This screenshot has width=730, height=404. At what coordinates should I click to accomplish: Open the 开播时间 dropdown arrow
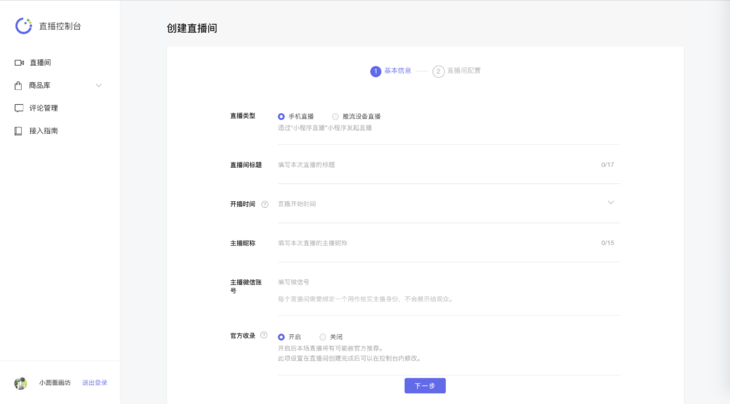click(x=611, y=202)
